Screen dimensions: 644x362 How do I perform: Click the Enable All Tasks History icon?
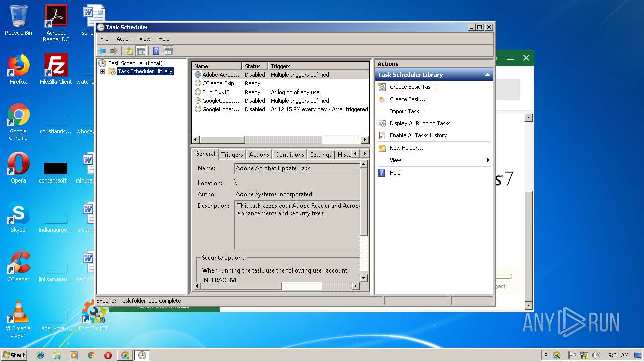(382, 135)
